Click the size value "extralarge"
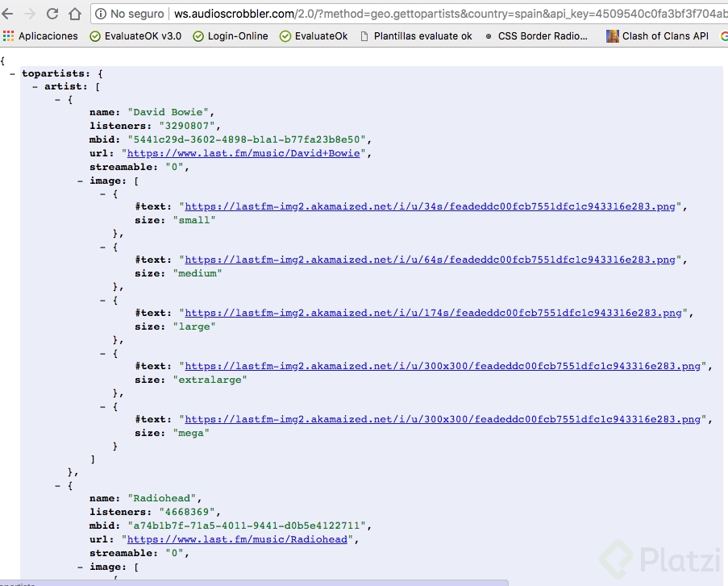 [210, 380]
